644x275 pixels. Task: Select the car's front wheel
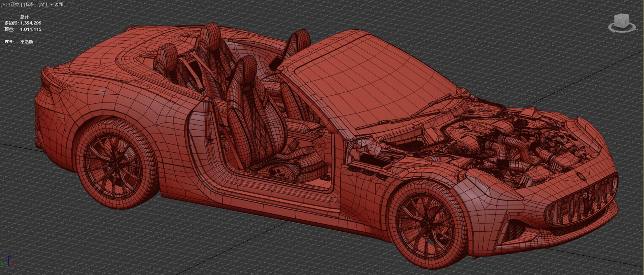click(428, 224)
